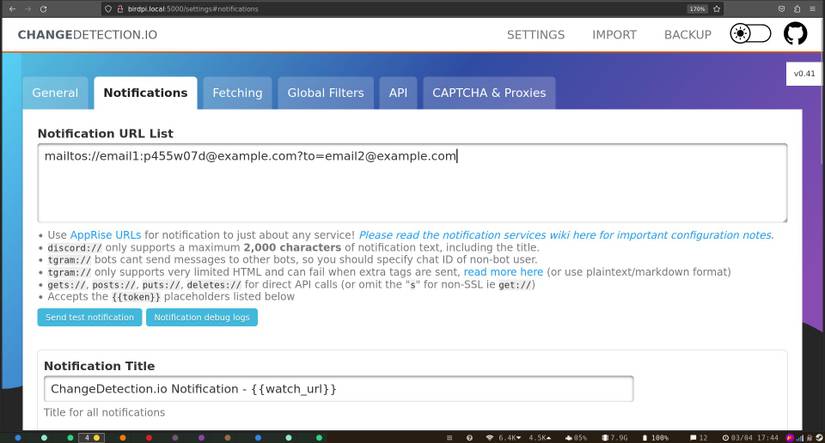This screenshot has width=825, height=443.
Task: Click the wifi network status icon
Action: (490, 438)
